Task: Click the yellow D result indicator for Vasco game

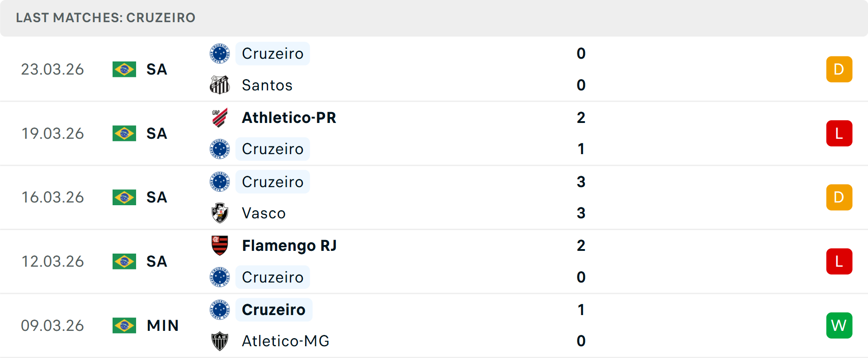Action: click(x=839, y=197)
